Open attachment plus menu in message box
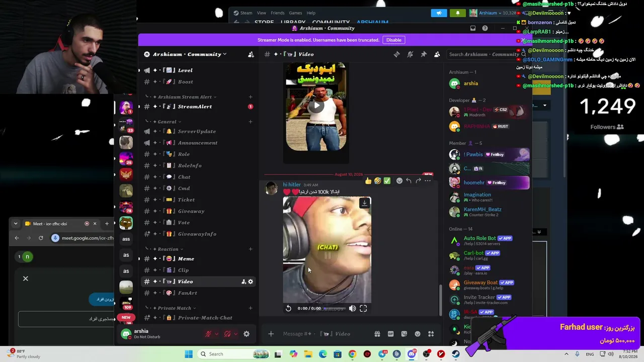The width and height of the screenshot is (644, 362). click(x=271, y=334)
